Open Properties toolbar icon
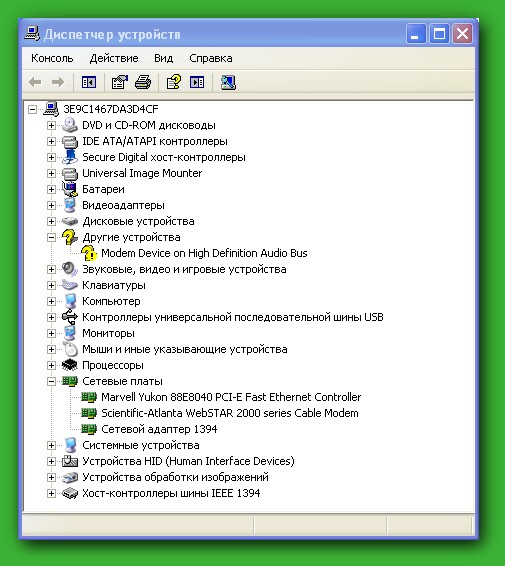Screen dimensions: 505x566 click(119, 82)
